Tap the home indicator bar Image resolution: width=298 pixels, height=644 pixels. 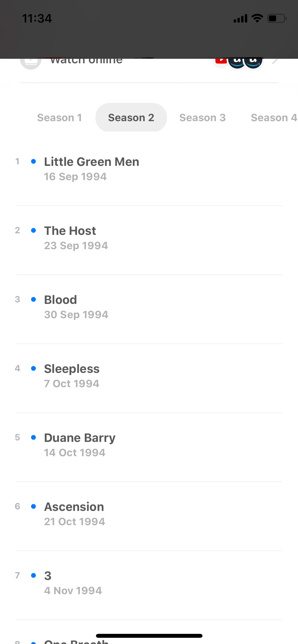pyautogui.click(x=149, y=636)
